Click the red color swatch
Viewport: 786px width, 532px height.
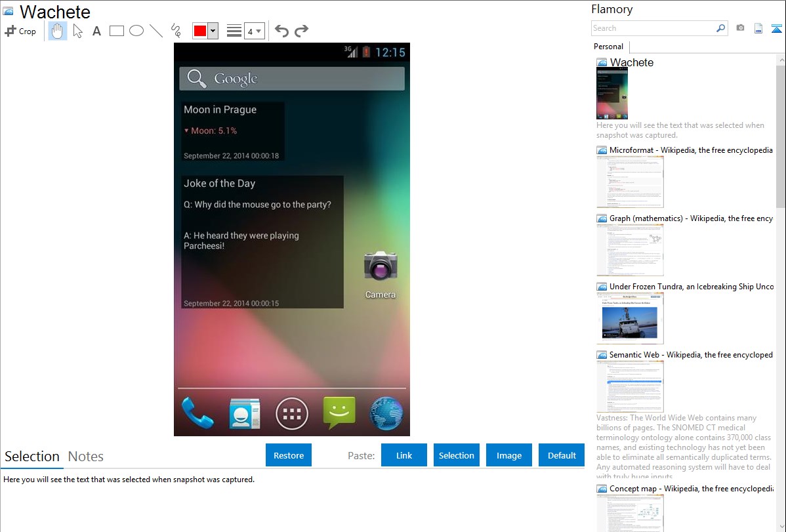pyautogui.click(x=200, y=31)
